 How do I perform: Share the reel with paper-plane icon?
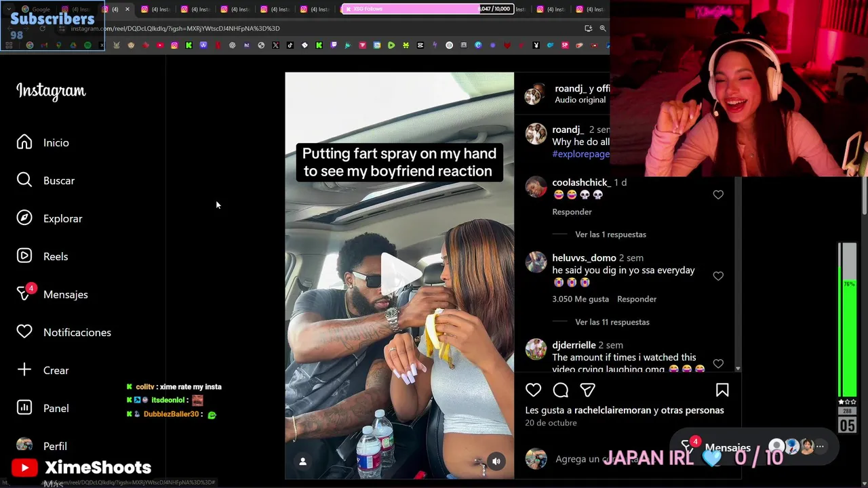587,390
